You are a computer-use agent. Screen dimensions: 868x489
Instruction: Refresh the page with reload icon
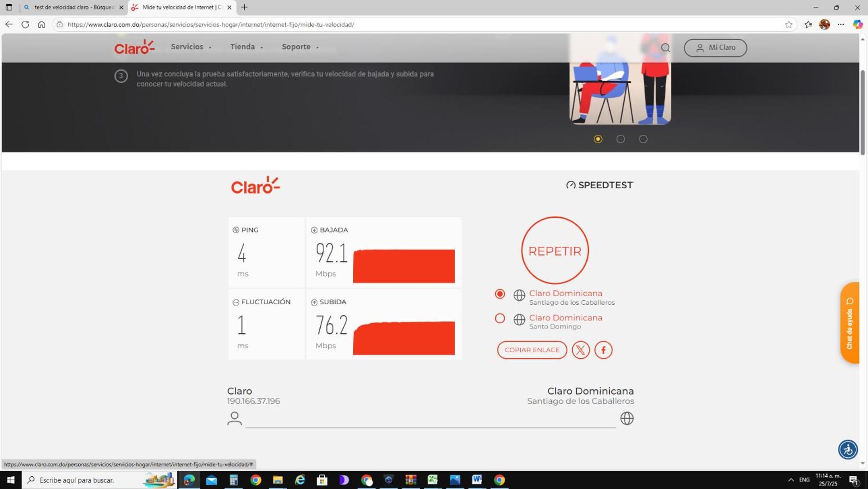point(25,24)
